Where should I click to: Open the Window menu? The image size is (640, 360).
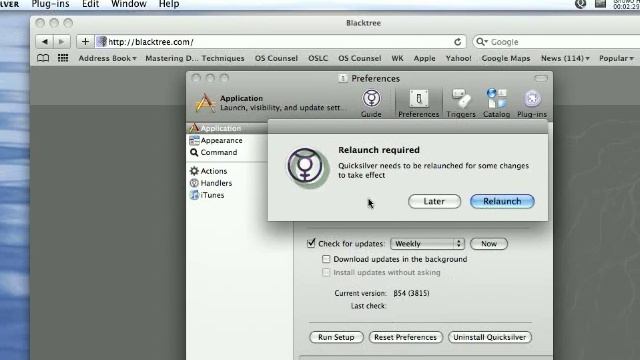[x=129, y=4]
